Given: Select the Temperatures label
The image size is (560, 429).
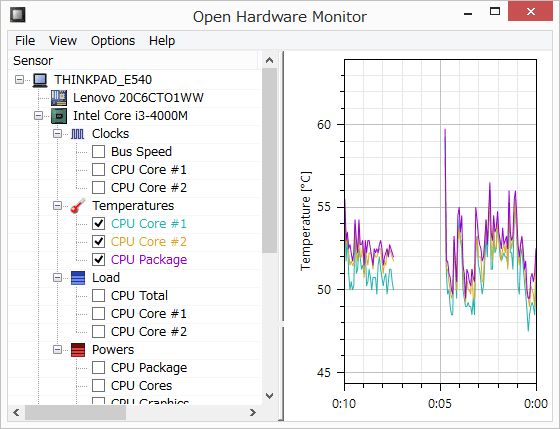Looking at the screenshot, I should (x=133, y=206).
